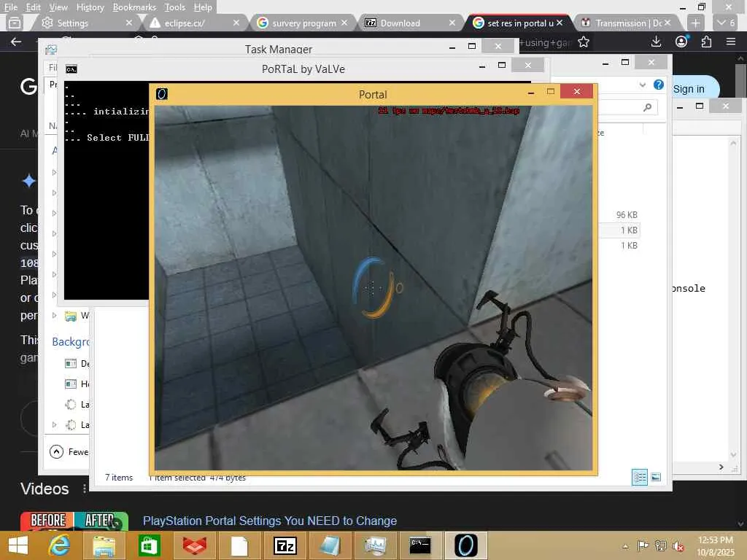Open the browser Bookmarks menu
The image size is (747, 560).
pos(134,7)
